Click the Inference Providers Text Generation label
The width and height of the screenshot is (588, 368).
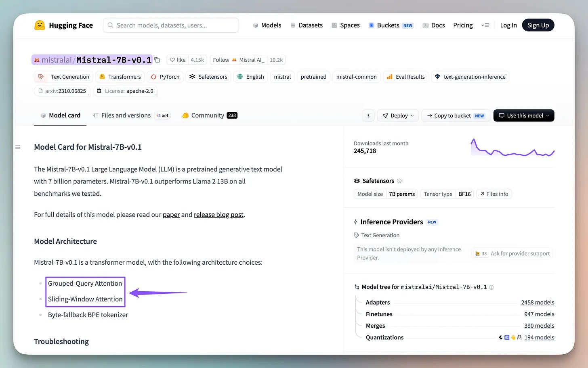point(376,235)
